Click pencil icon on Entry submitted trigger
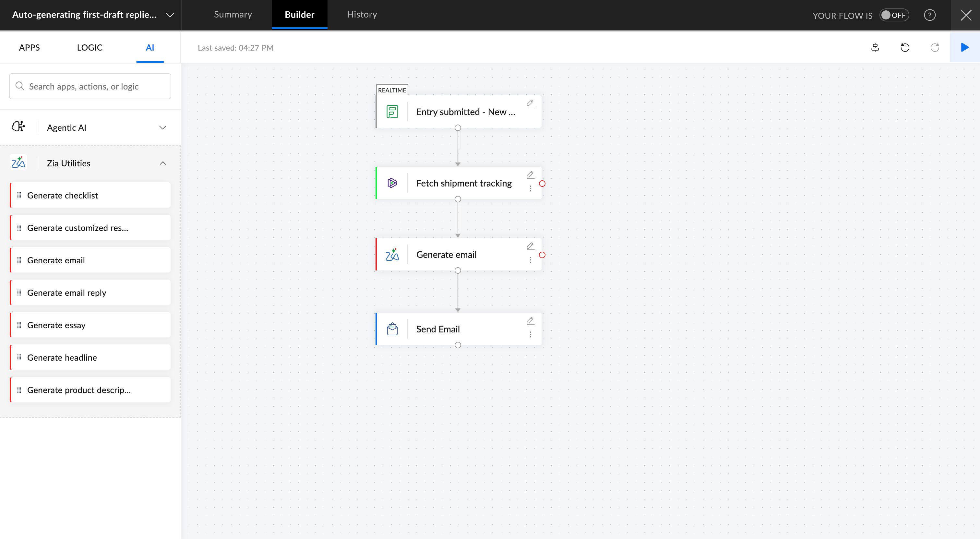The width and height of the screenshot is (980, 539). (530, 103)
